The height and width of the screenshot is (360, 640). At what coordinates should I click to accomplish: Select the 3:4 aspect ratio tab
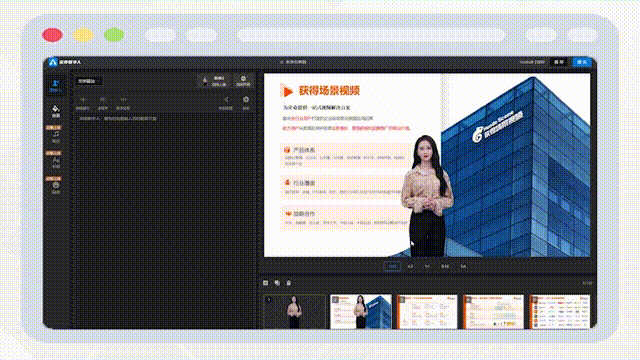click(x=463, y=266)
